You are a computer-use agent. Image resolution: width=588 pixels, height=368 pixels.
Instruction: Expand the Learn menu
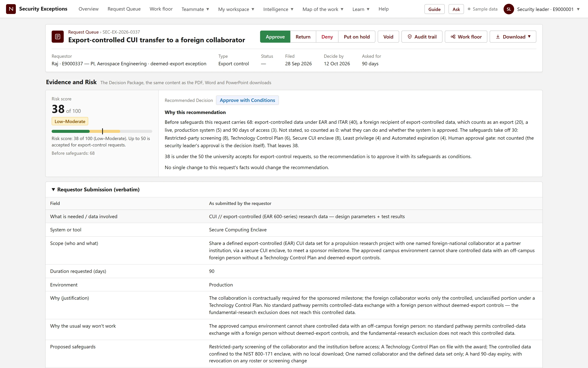361,9
